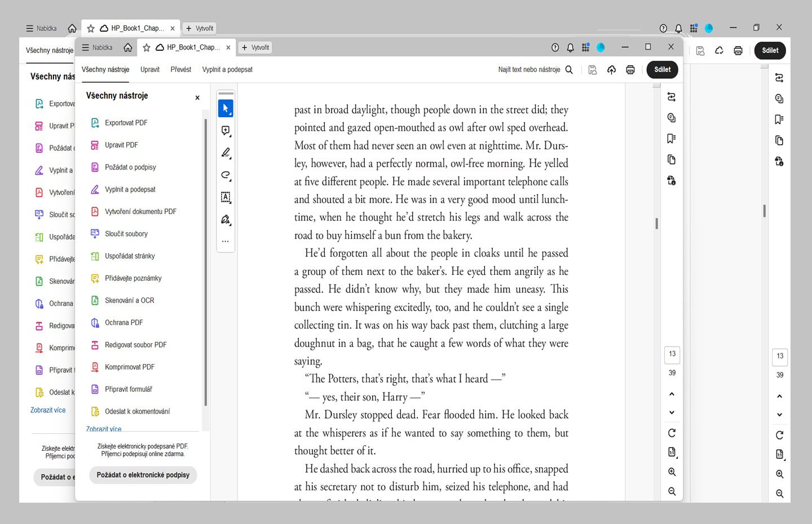The width and height of the screenshot is (812, 524).
Task: Go to previous page arrow in front window
Action: (672, 394)
